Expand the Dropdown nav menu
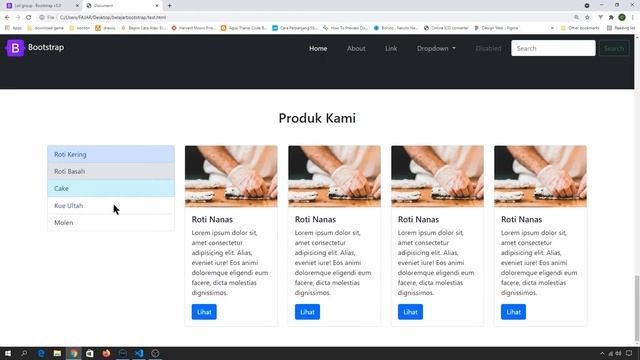This screenshot has height=360, width=640. point(436,48)
